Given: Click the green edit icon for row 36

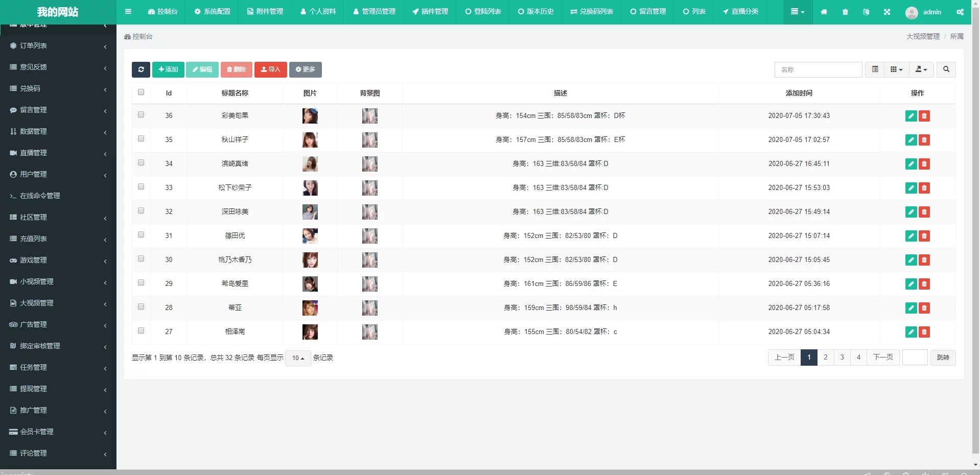Looking at the screenshot, I should 911,116.
